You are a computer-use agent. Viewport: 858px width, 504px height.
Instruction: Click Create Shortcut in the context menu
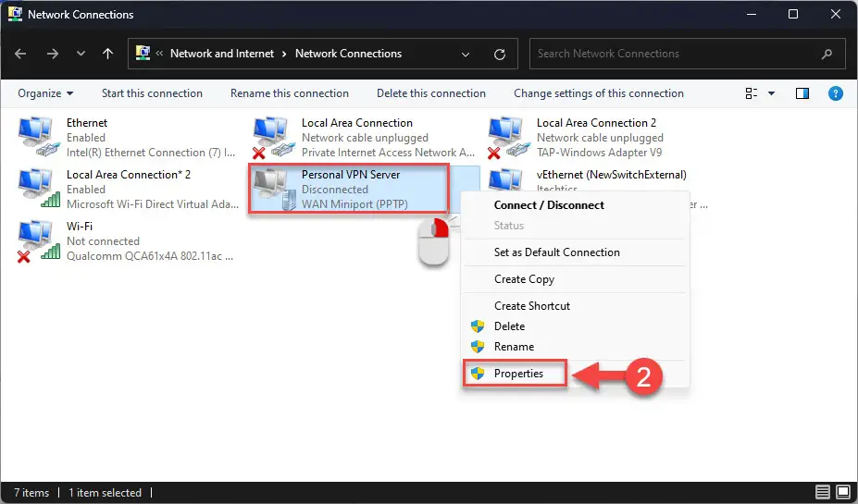[x=531, y=305]
